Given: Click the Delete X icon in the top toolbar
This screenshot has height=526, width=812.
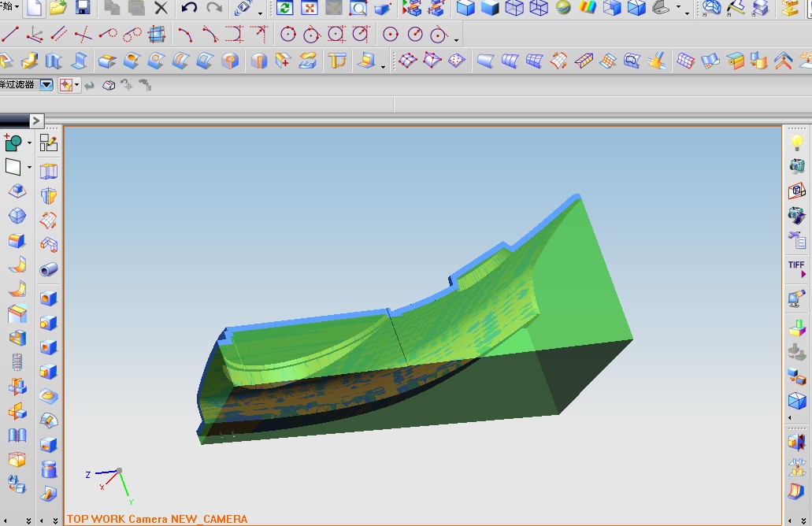Looking at the screenshot, I should (161, 8).
